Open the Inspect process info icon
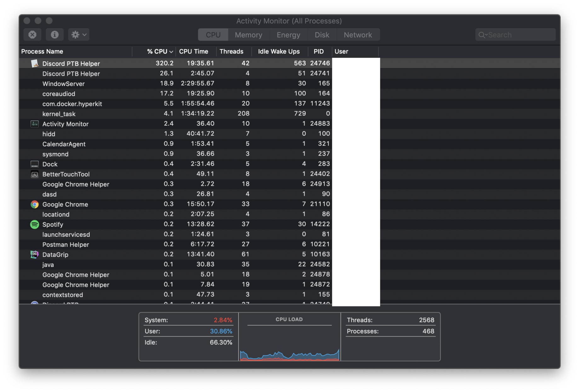The width and height of the screenshot is (579, 392). [55, 35]
